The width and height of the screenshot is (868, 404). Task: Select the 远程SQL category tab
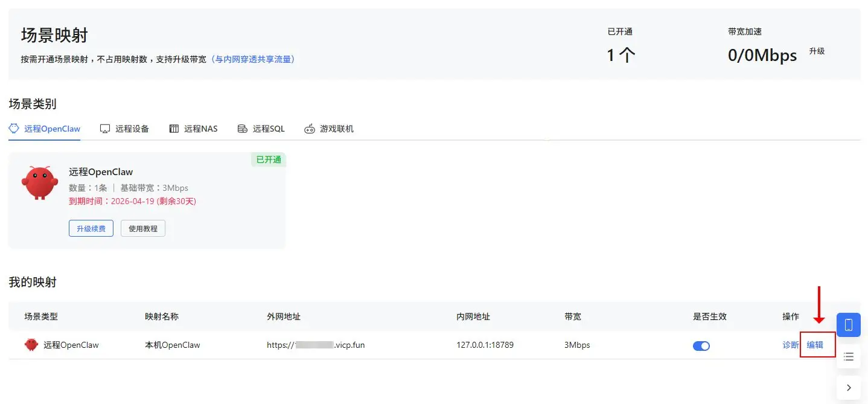pos(266,129)
